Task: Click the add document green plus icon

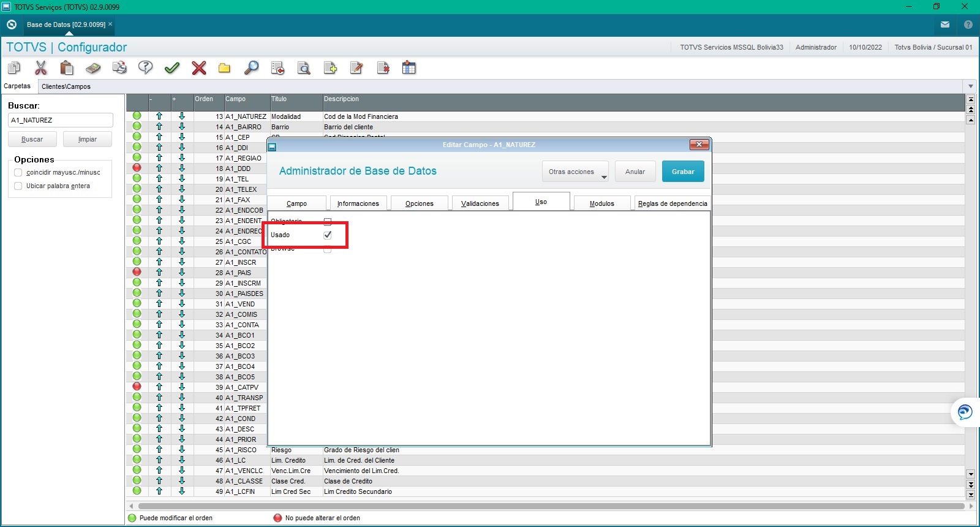Action: (330, 67)
